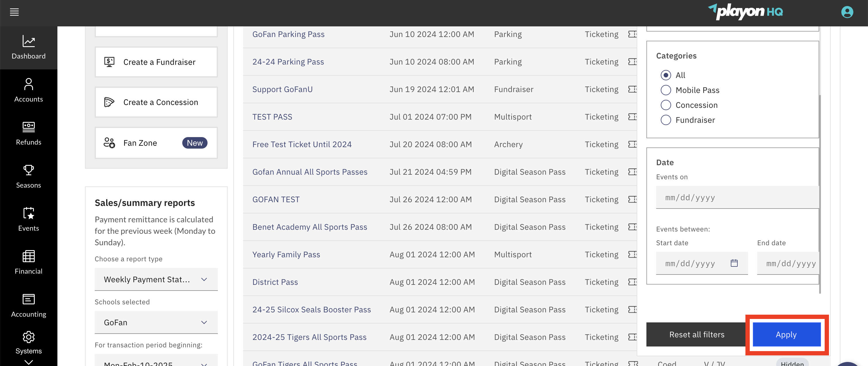Screen dimensions: 868x366
Task: Open the hamburger menu icon
Action: 14,12
